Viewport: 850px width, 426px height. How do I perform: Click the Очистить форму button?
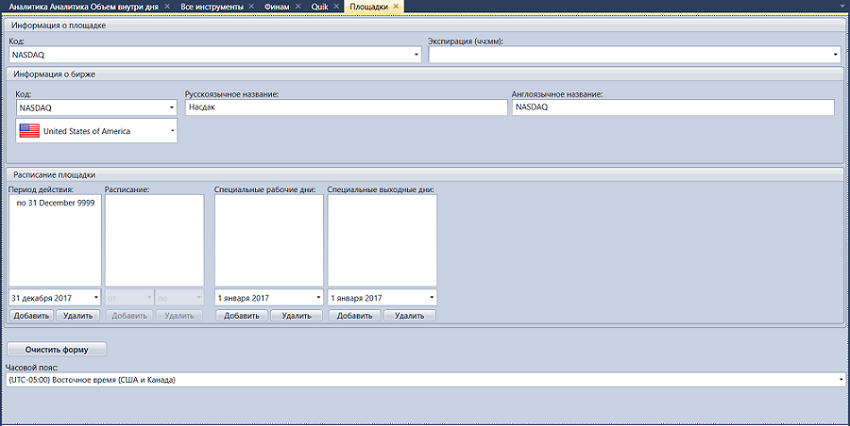coord(57,350)
